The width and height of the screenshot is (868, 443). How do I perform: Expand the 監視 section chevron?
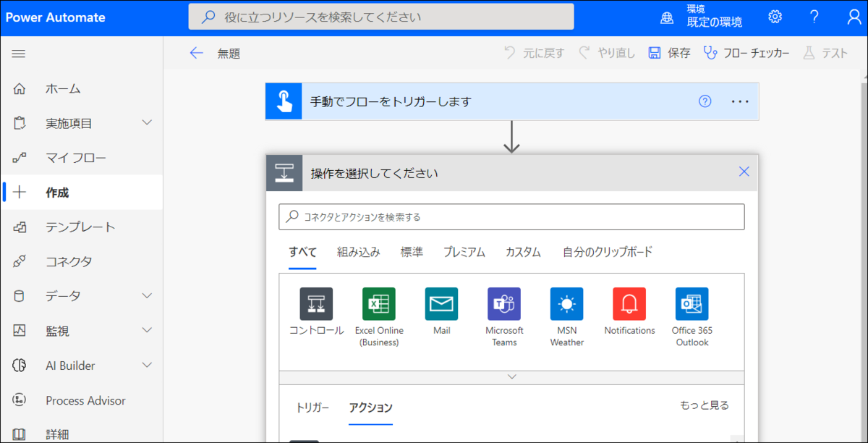click(x=147, y=331)
